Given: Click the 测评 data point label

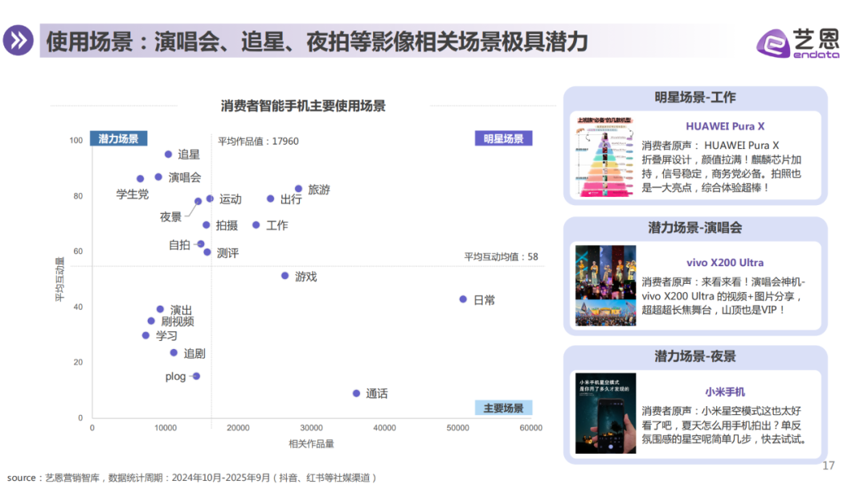Looking at the screenshot, I should (227, 253).
